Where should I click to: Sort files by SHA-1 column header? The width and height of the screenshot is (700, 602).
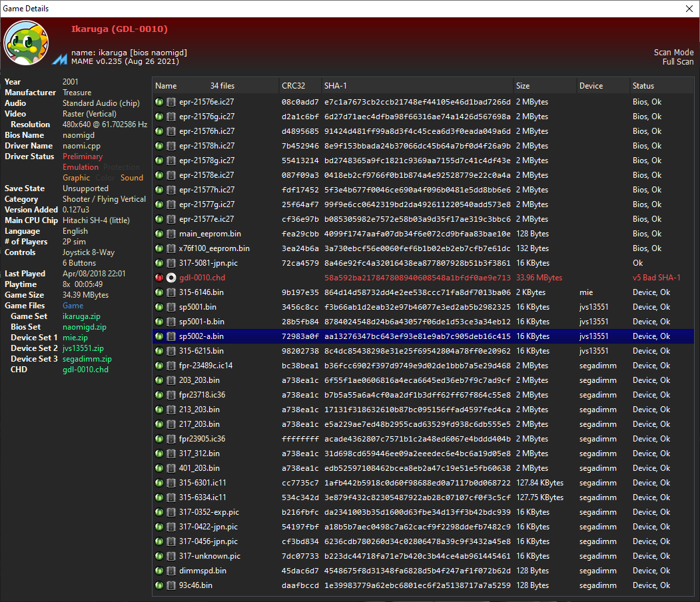336,86
